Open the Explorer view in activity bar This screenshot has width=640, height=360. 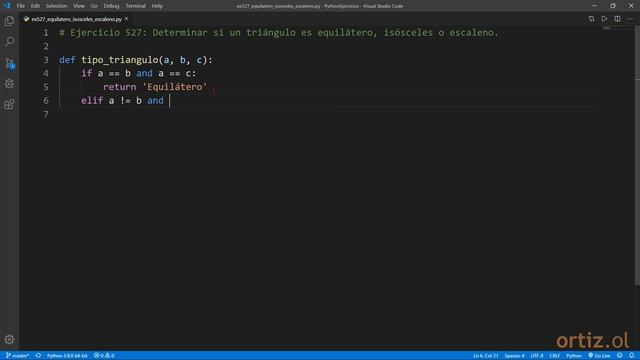(9, 21)
